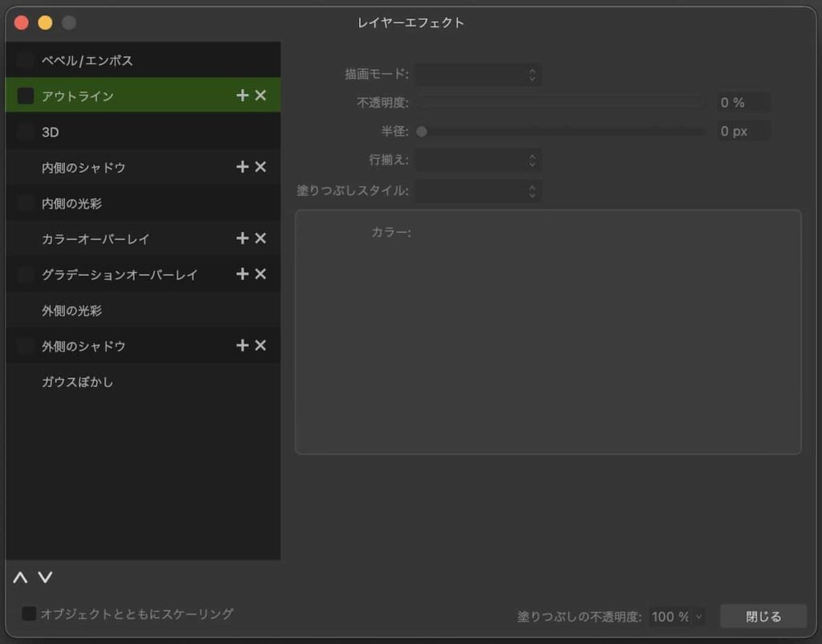This screenshot has height=644, width=822.
Task: Open the 描画モード dropdown
Action: 478,75
